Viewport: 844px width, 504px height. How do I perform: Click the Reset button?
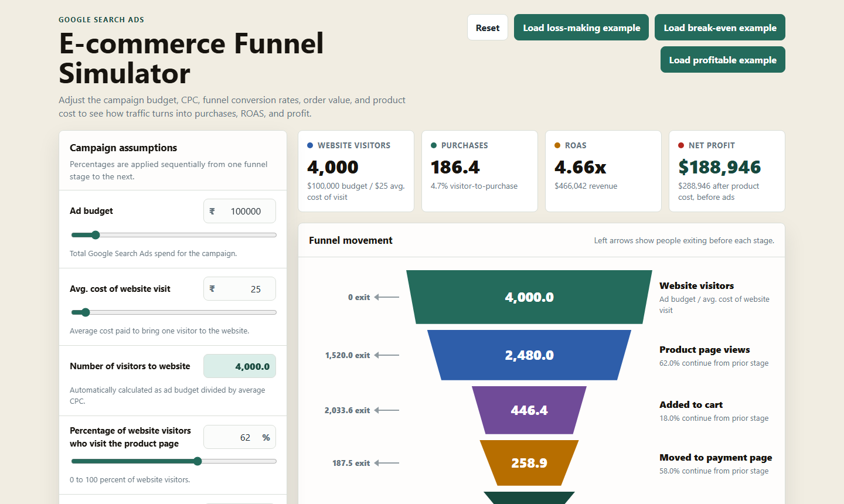(x=488, y=28)
